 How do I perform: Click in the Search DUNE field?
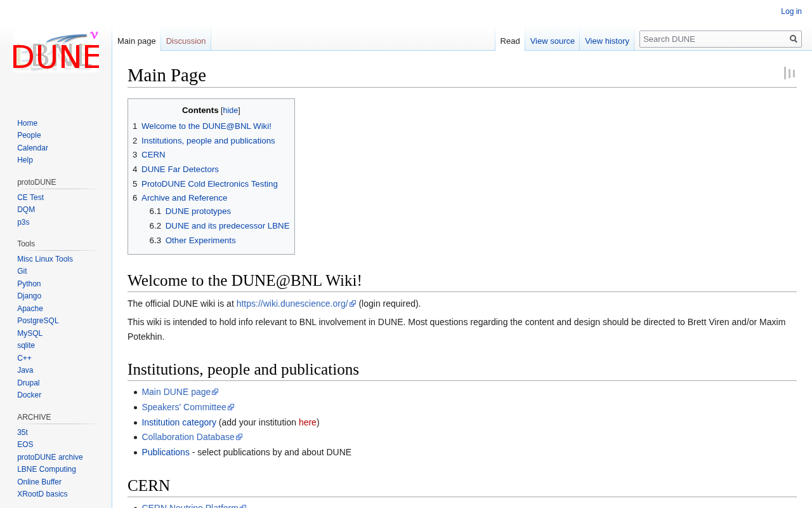click(x=714, y=39)
